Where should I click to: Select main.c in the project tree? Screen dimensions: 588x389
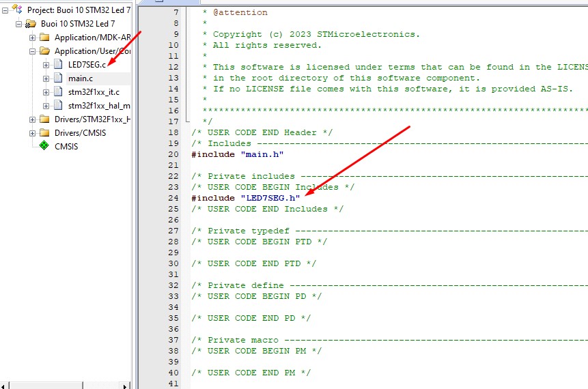click(x=81, y=78)
